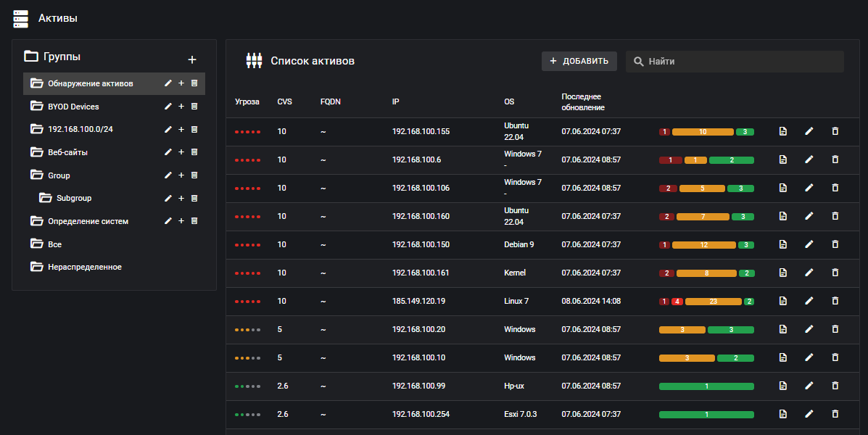This screenshot has width=868, height=435.
Task: Select the Все folder
Action: pos(54,244)
